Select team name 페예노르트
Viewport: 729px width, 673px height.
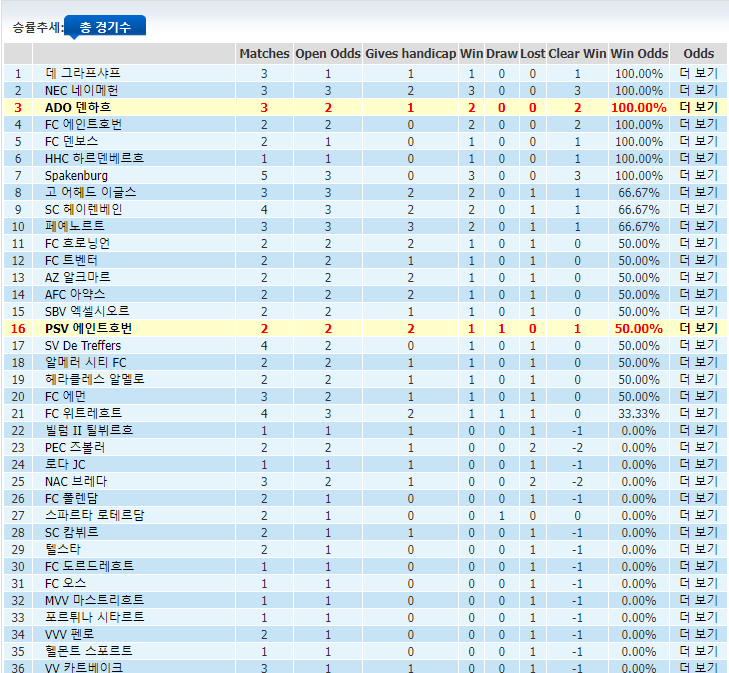(75, 226)
